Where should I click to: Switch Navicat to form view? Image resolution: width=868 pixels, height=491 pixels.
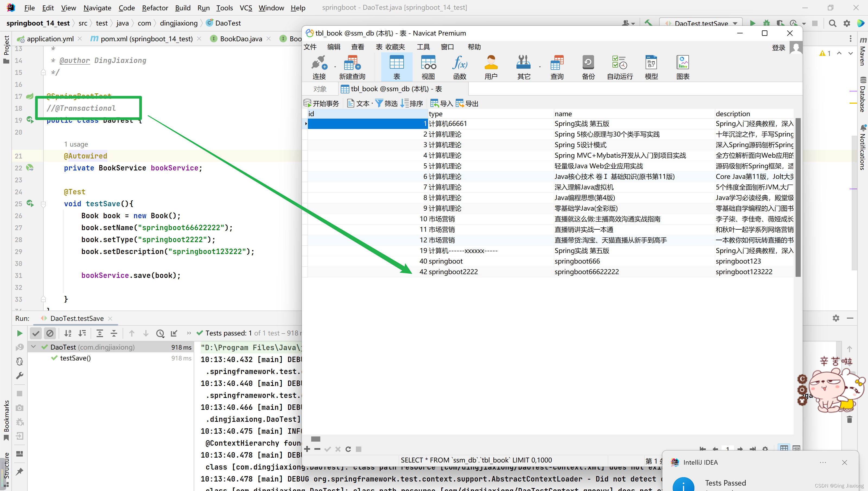[x=796, y=448]
